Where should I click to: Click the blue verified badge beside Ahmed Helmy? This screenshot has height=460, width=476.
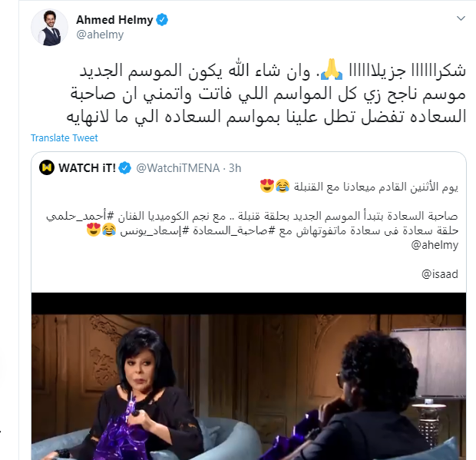pos(162,20)
